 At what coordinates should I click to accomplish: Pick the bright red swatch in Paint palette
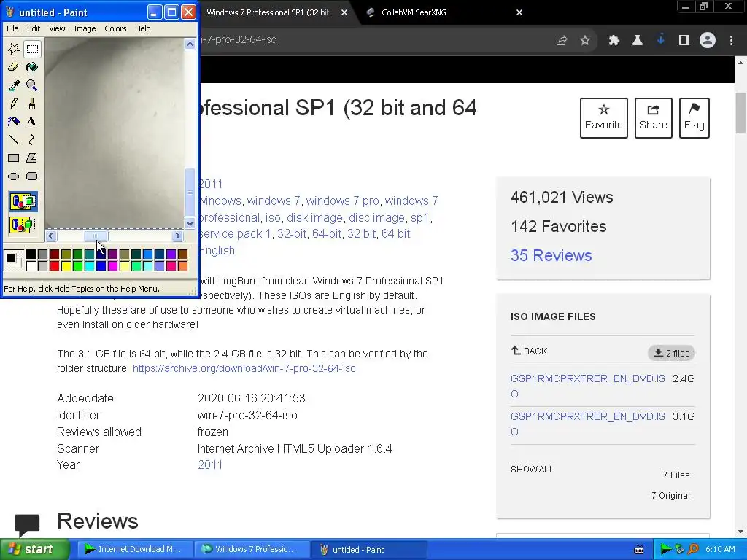[x=54, y=265]
